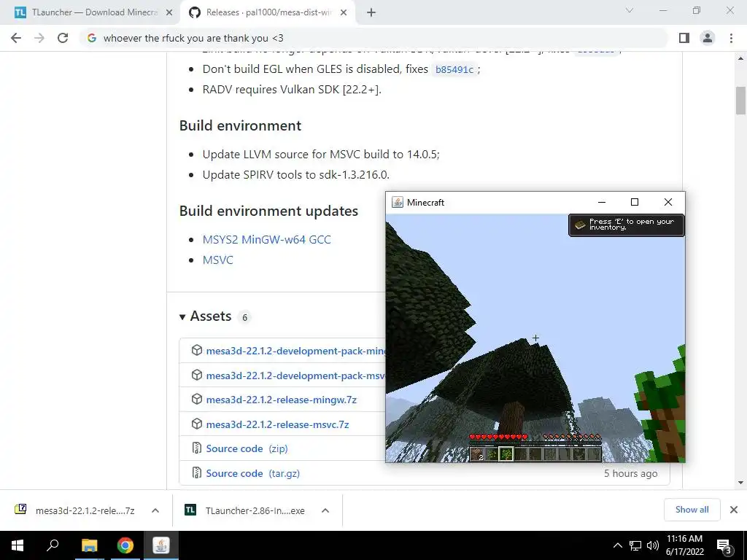This screenshot has height=560, width=747.
Task: Open the taskbar clock and date
Action: (684, 545)
